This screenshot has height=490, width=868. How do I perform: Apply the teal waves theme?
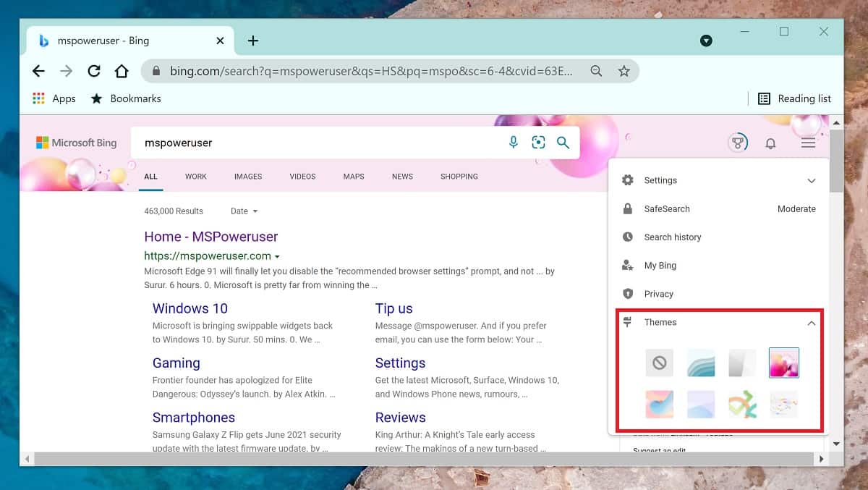pyautogui.click(x=701, y=363)
